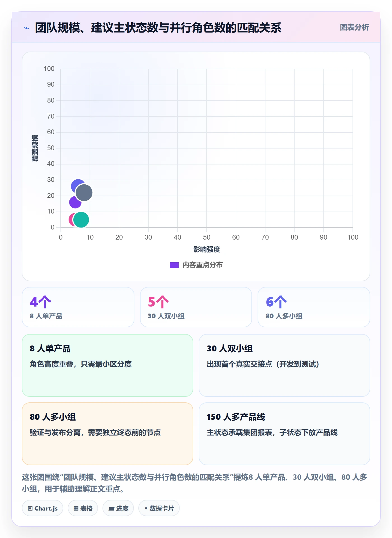Click the lightning bolt icon beside title
This screenshot has height=538, width=392.
pyautogui.click(x=27, y=28)
